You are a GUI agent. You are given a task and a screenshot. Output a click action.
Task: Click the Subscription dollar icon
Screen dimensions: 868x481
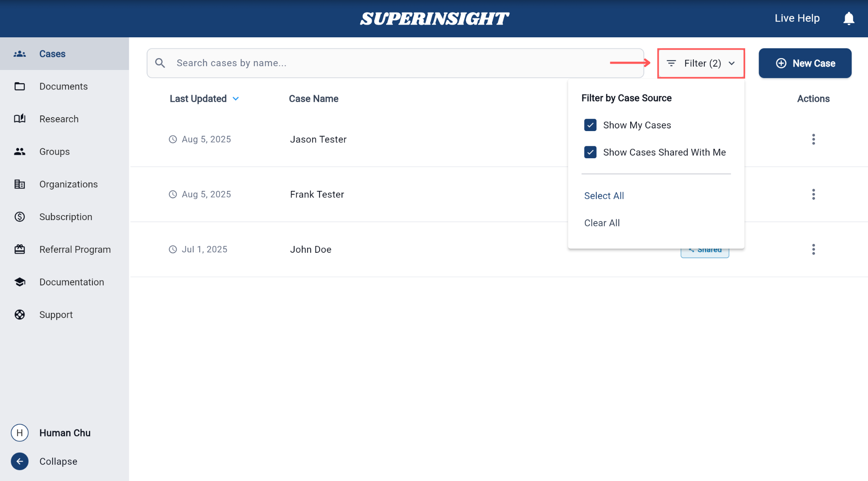(19, 217)
